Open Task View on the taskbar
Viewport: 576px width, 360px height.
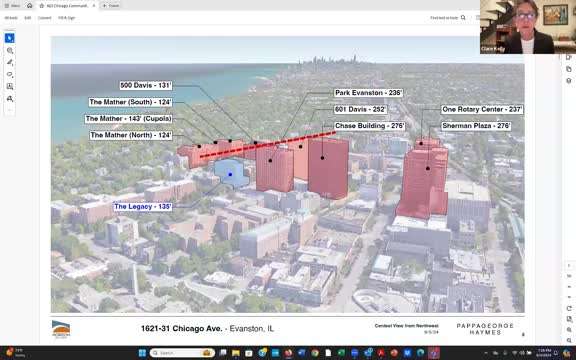223,353
